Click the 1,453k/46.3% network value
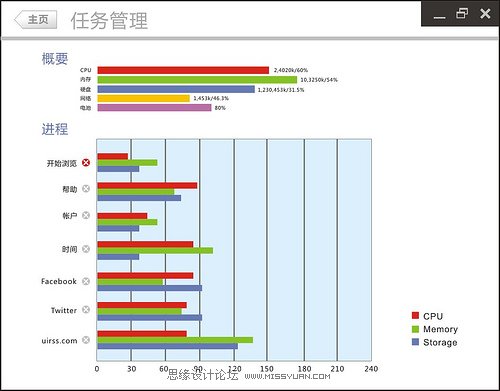This screenshot has width=500, height=391. (211, 98)
